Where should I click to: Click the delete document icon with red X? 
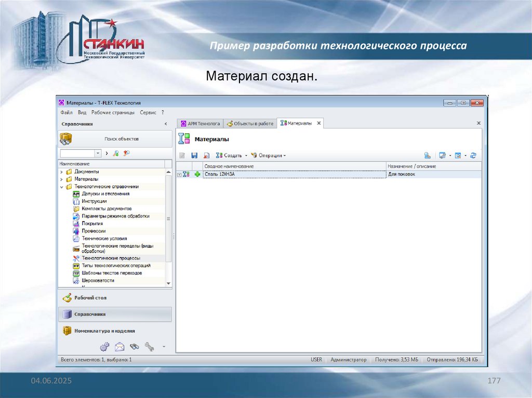206,155
